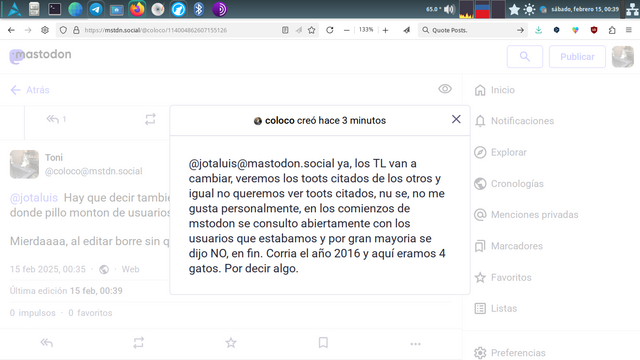This screenshot has height=360, width=640.
Task: Open Telegram from the taskbar
Action: click(x=96, y=9)
